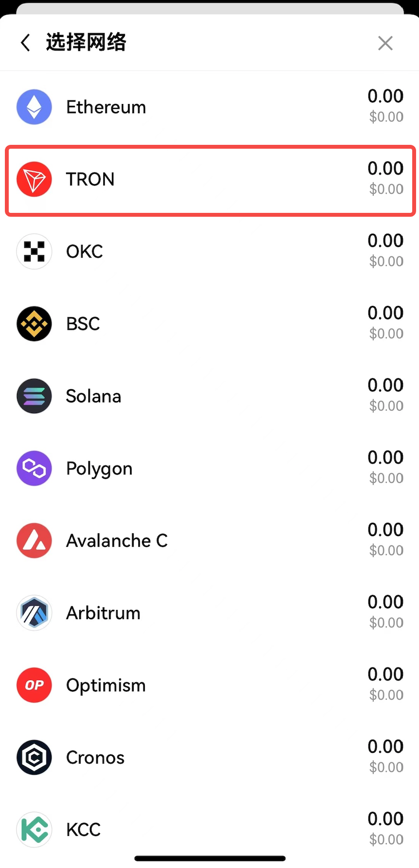Tap the Optimism balance amount

tap(385, 675)
